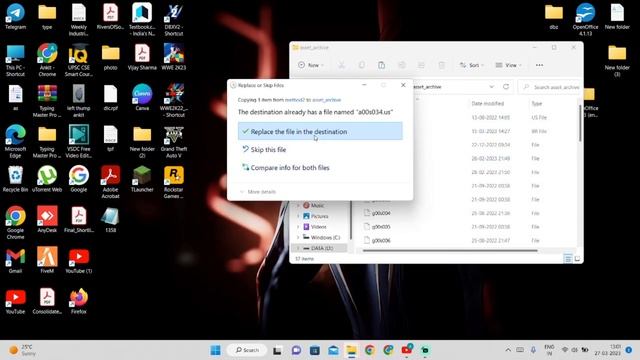
Task: Select the Canva desktop icon
Action: coord(142,98)
